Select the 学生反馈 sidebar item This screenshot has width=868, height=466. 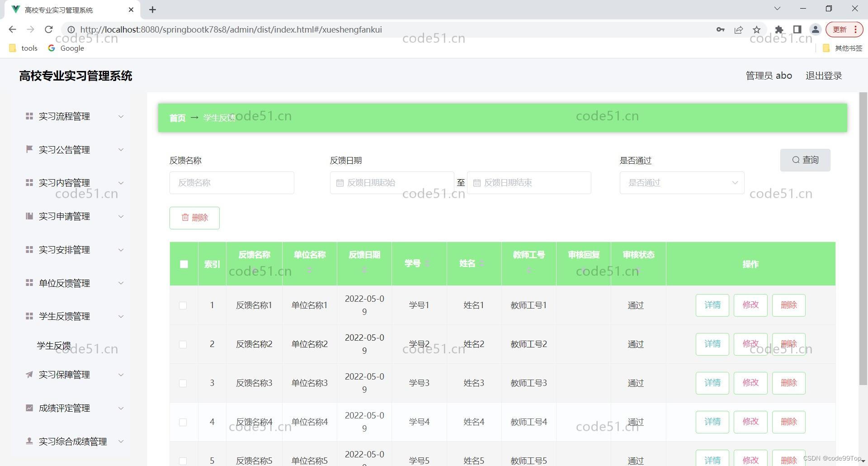(53, 345)
